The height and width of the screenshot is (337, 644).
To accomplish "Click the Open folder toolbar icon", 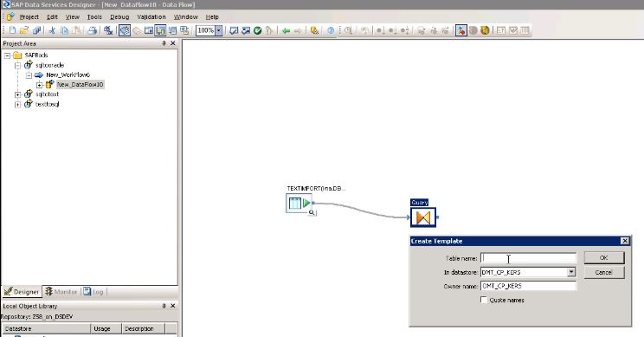I will (24, 30).
